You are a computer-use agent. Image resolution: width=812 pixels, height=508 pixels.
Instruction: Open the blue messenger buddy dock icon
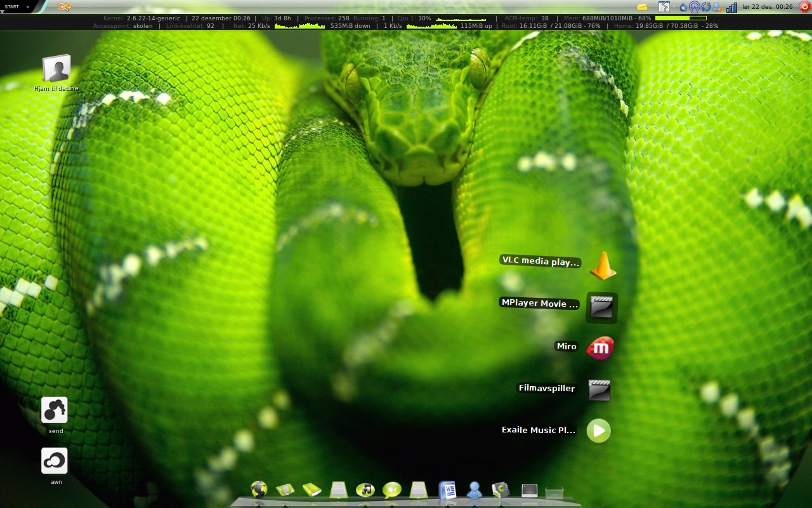pos(474,490)
